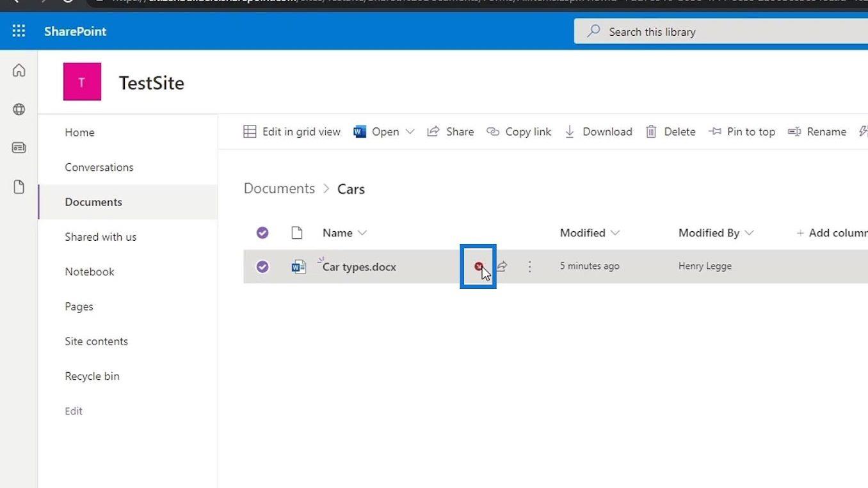Click Henry Legge in Modified By column

coord(705,266)
